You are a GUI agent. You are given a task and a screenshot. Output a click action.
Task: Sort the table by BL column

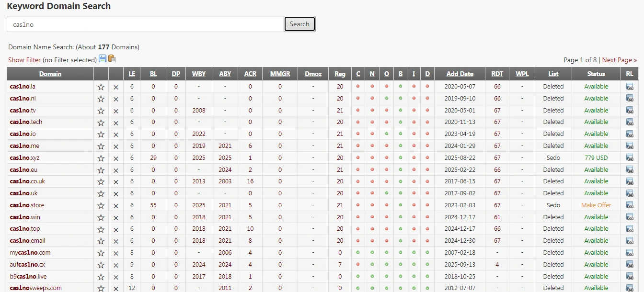pyautogui.click(x=153, y=74)
